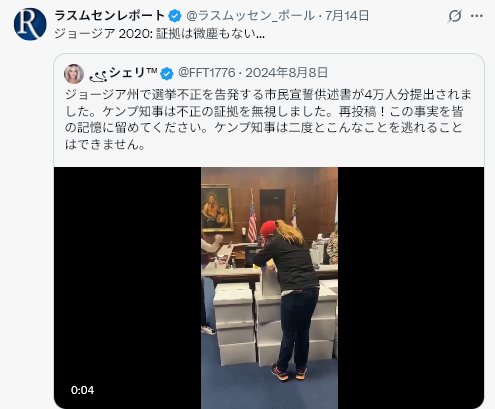Open the 2024年8月8日 quoted timestamp
This screenshot has height=409, width=495.
point(287,73)
